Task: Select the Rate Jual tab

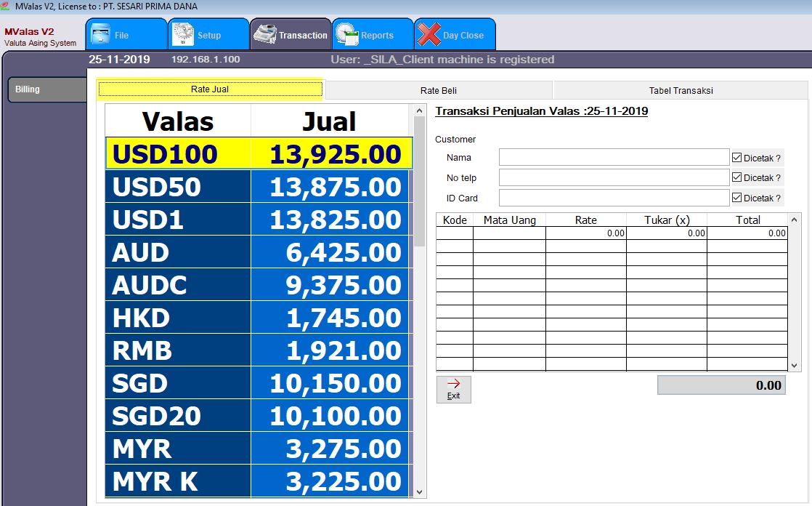Action: 210,89
